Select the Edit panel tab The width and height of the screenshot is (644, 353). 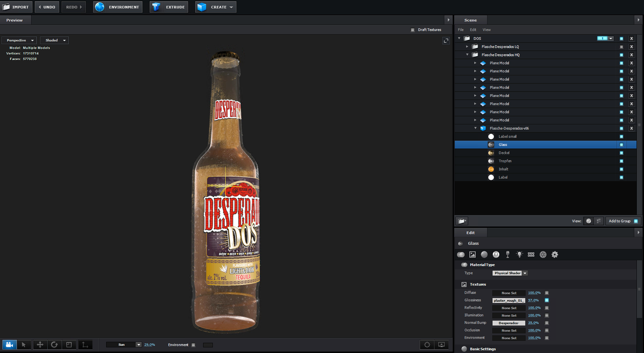pyautogui.click(x=471, y=233)
